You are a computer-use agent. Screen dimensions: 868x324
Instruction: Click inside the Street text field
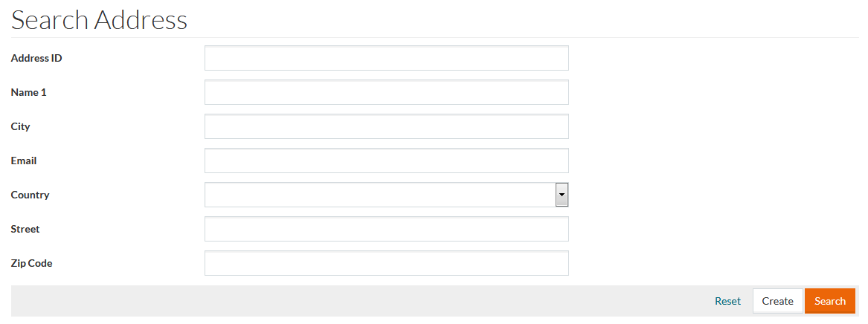tap(386, 229)
